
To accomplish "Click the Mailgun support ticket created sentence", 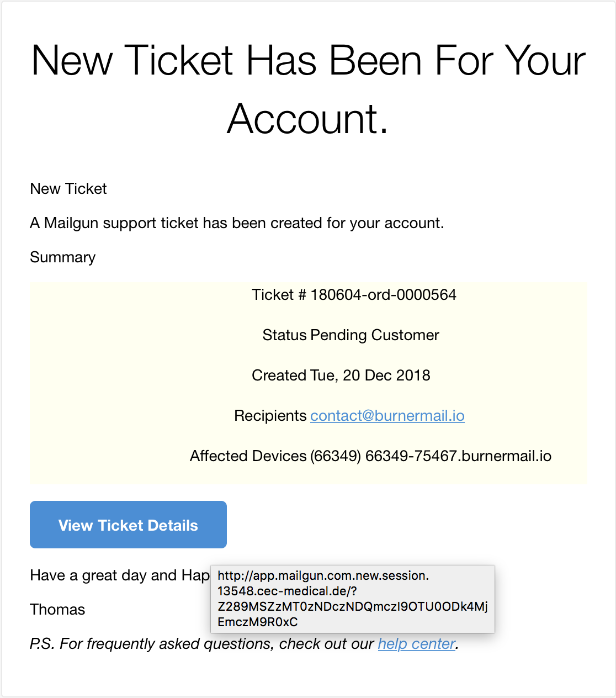I will [237, 223].
